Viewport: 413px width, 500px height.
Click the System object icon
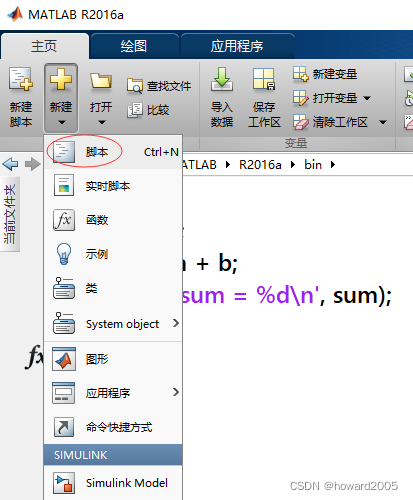(x=64, y=323)
